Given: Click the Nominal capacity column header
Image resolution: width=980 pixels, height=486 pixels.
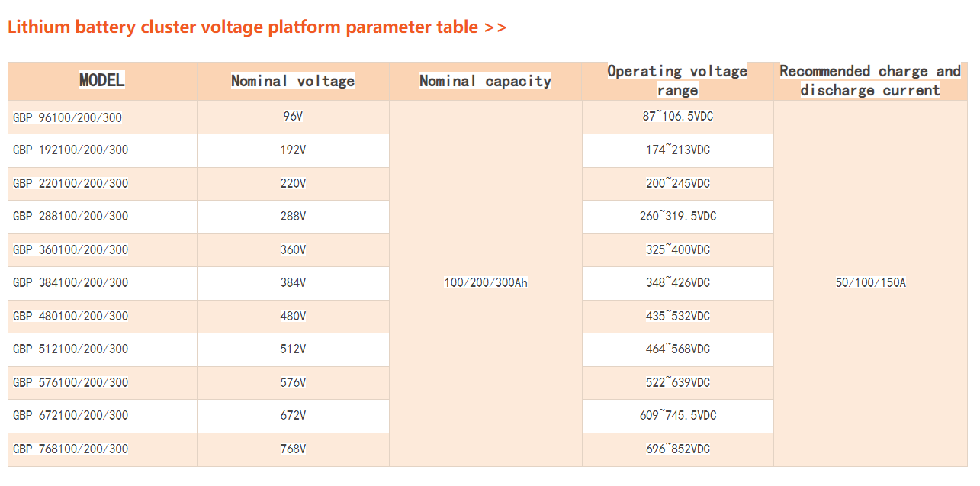Looking at the screenshot, I should (x=485, y=81).
